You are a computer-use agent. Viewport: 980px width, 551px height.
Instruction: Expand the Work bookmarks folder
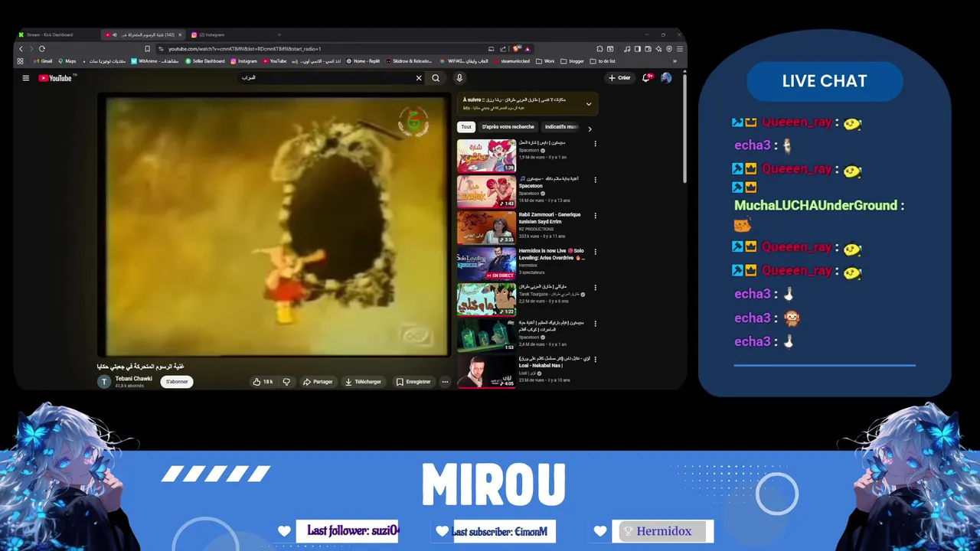coord(545,61)
